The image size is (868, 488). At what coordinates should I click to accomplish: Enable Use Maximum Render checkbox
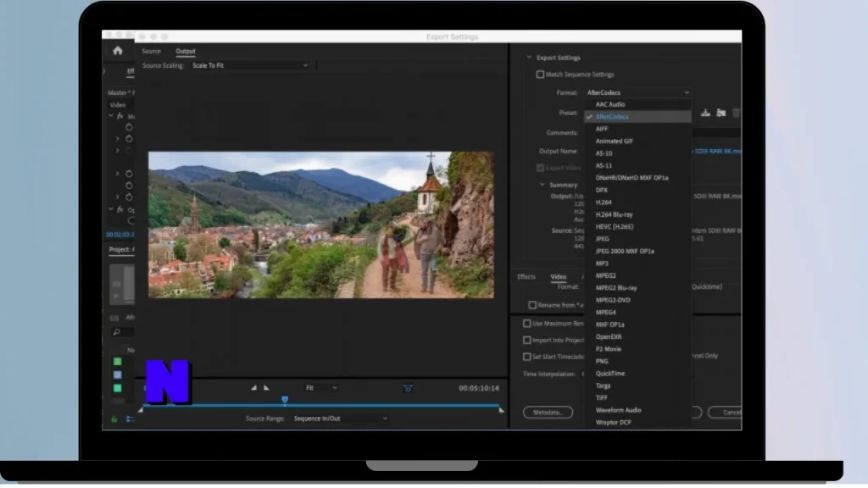pos(527,324)
